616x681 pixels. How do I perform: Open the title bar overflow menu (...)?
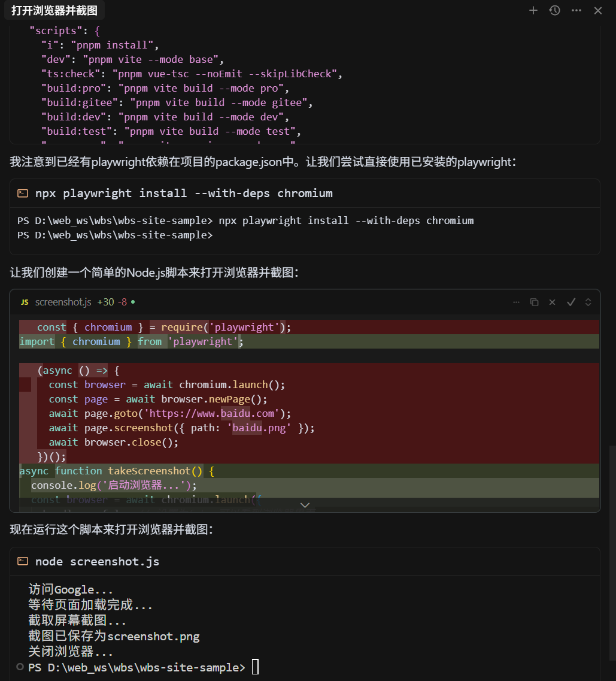pos(576,10)
